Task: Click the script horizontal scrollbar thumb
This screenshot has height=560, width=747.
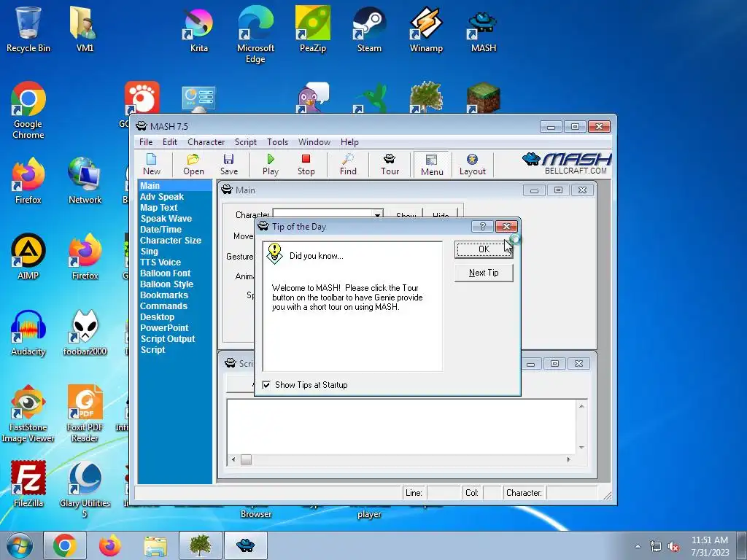Action: pyautogui.click(x=246, y=459)
